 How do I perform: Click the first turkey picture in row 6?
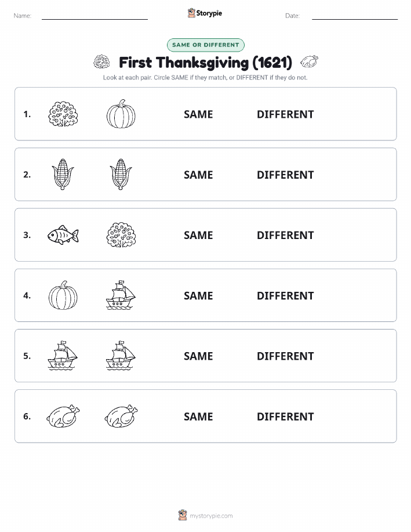pos(63,416)
